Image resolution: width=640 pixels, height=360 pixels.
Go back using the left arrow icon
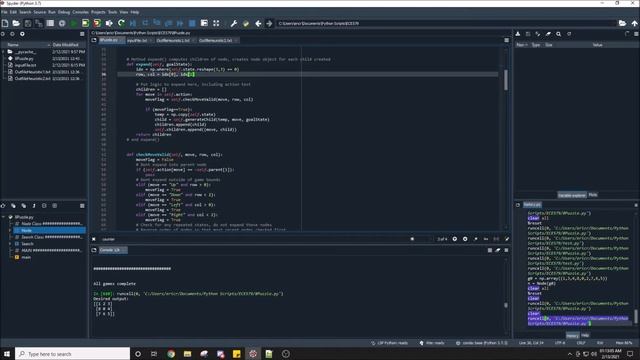pos(258,23)
